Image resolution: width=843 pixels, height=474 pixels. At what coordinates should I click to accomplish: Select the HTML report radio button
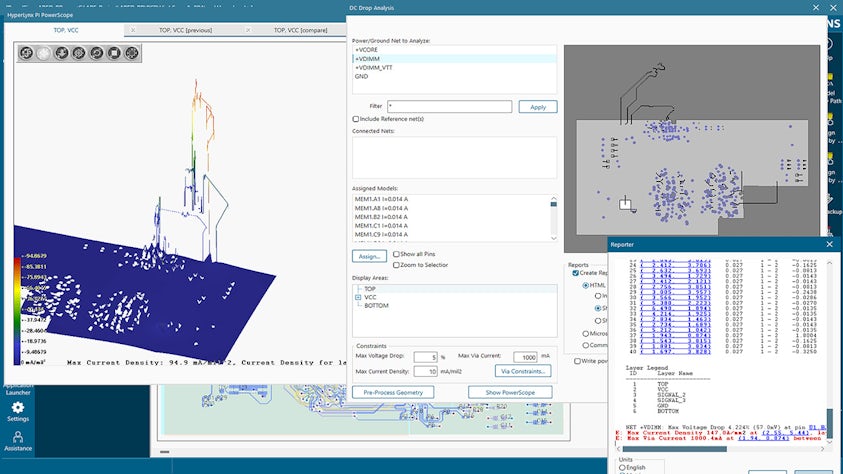[585, 285]
